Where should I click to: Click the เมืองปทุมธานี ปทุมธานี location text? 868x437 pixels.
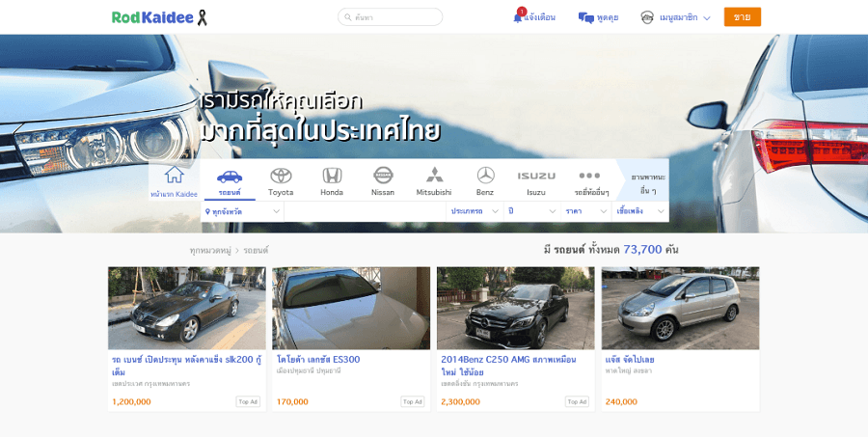click(309, 371)
